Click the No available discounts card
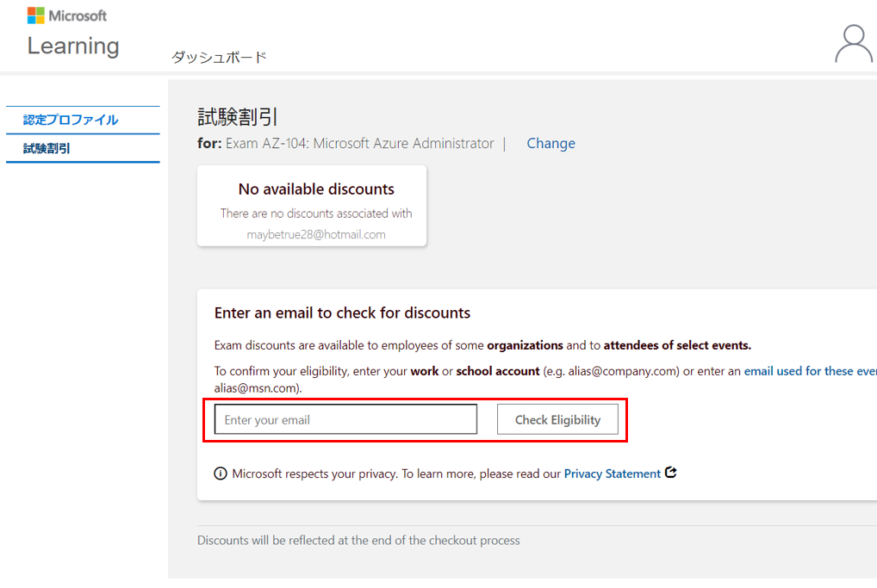877x588 pixels. tap(312, 206)
